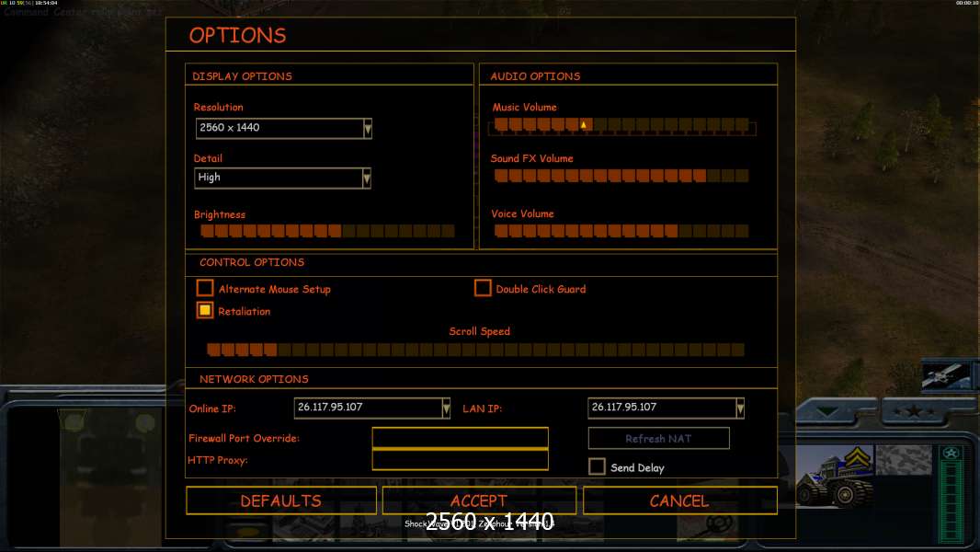Viewport: 980px width, 552px height.
Task: Click the Firewall Port Override input field
Action: 460,438
